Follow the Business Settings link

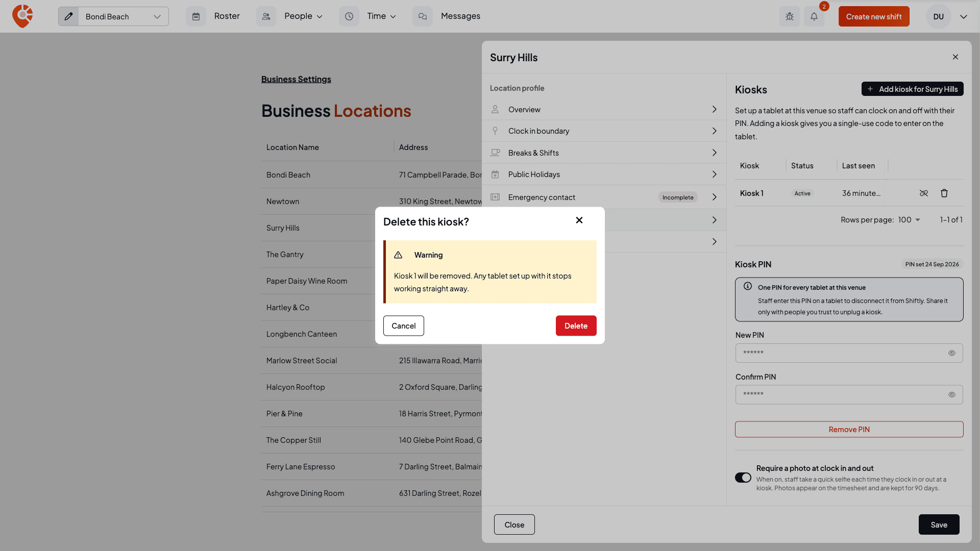pos(296,79)
